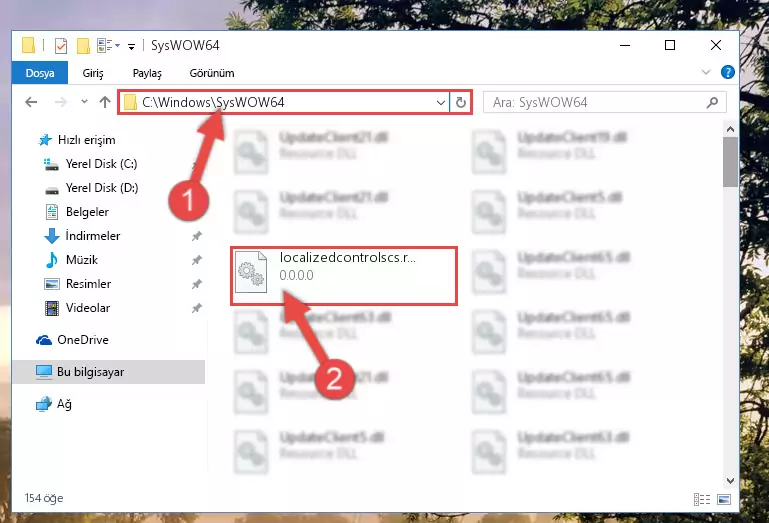
Task: Click the Forward navigation arrow
Action: (60, 102)
